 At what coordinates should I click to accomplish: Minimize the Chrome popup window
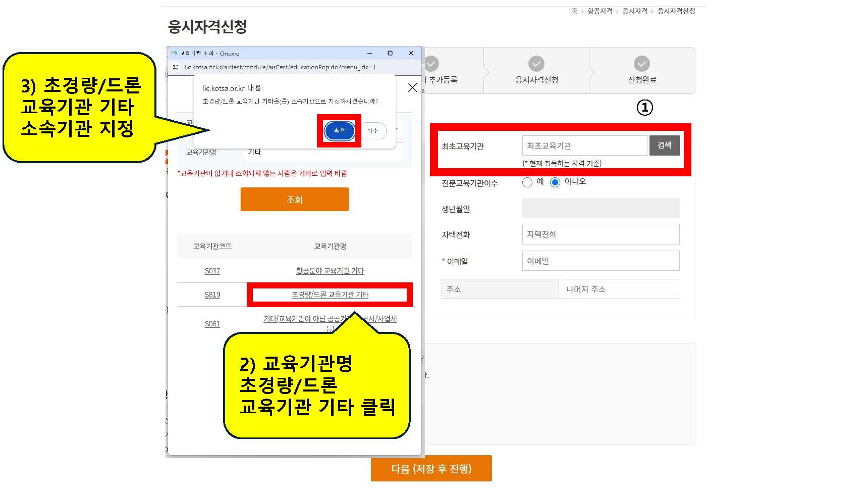pyautogui.click(x=369, y=53)
